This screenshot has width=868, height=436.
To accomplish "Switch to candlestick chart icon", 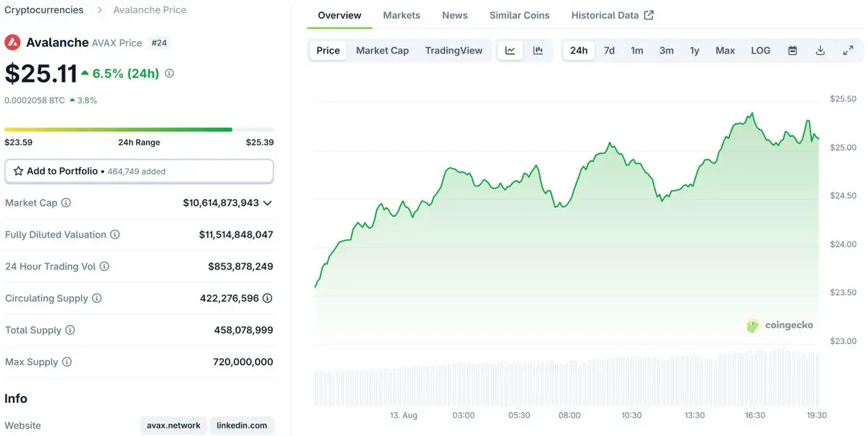I will pos(537,51).
